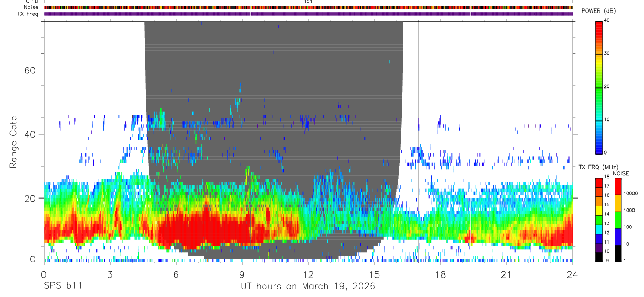
Task: Click the 18 hour tick label
Action: (x=441, y=274)
